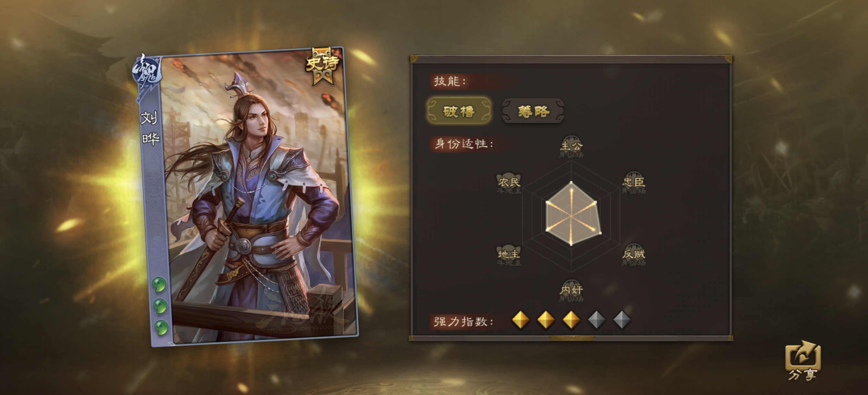Screen dimensions: 868x395
Task: Click the 刘晔 character card portrait
Action: [249, 197]
